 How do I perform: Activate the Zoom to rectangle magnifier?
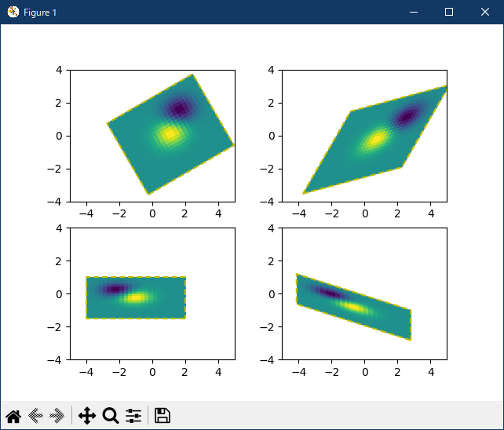click(111, 416)
